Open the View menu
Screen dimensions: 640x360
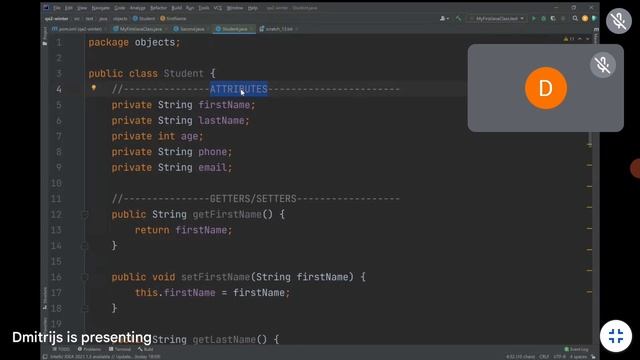tap(82, 8)
